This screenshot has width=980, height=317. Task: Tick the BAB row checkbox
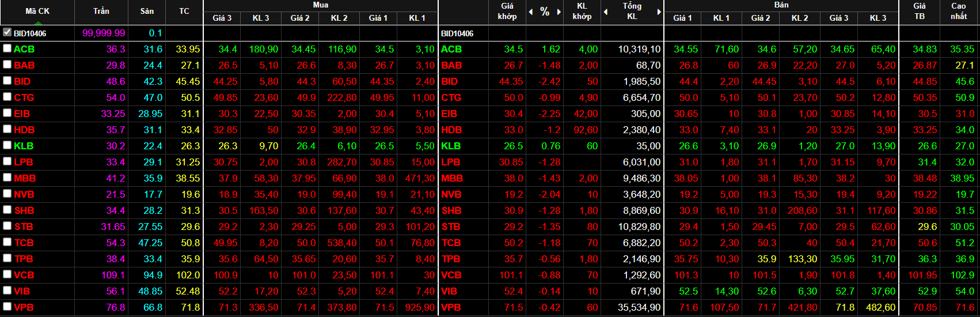click(x=7, y=65)
